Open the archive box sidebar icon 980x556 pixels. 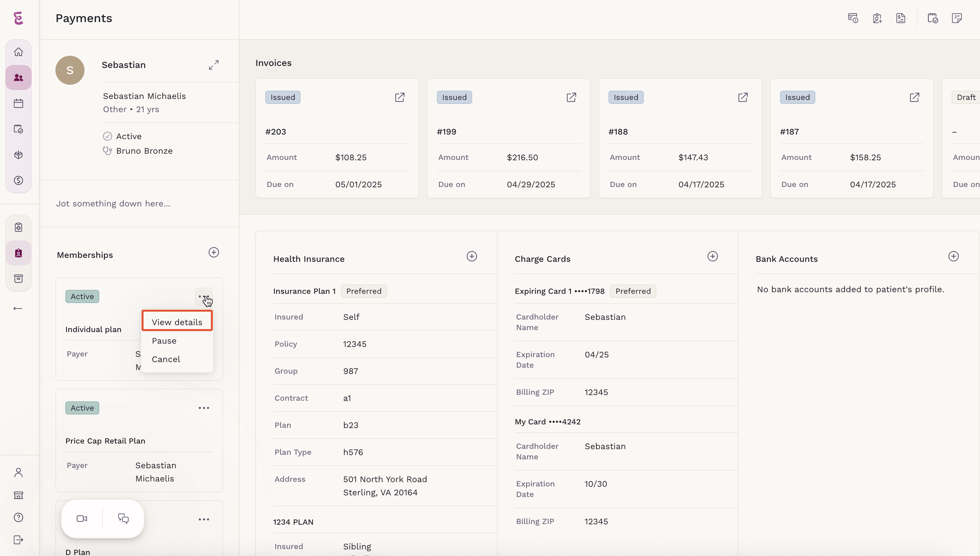pyautogui.click(x=18, y=278)
